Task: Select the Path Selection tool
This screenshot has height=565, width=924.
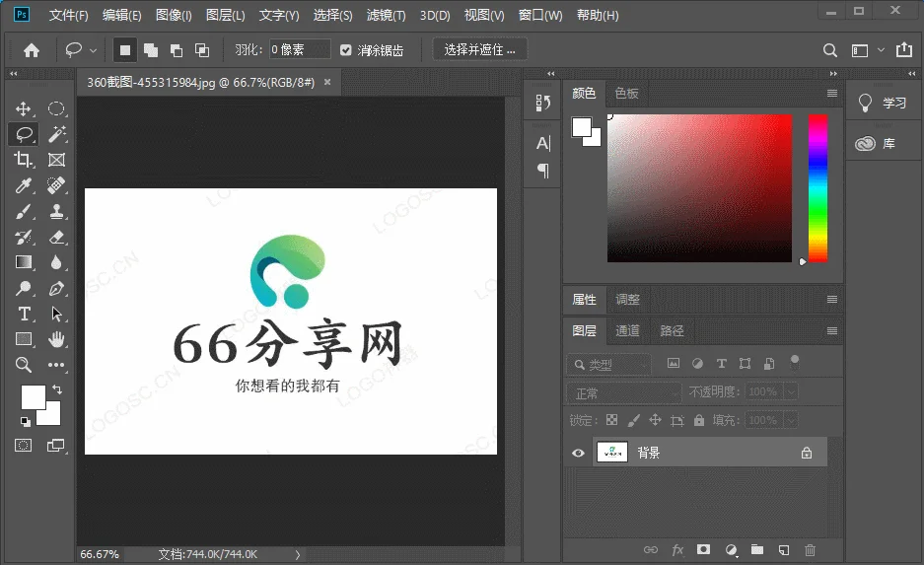Action: click(x=56, y=314)
